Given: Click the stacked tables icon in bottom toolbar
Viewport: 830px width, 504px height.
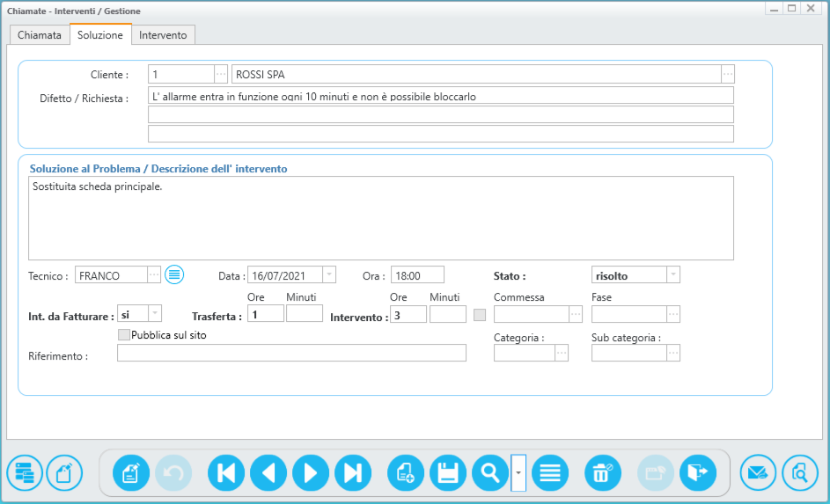Looking at the screenshot, I should (25, 473).
